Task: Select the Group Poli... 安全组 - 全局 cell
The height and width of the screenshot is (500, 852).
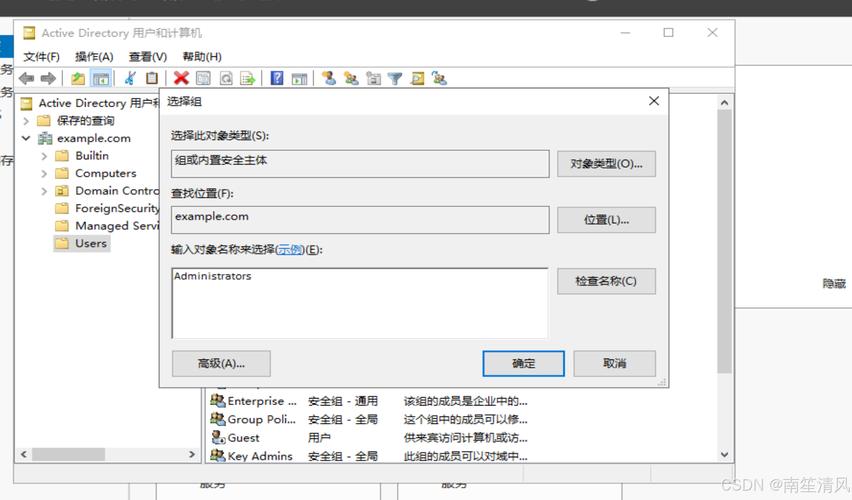Action: click(343, 420)
